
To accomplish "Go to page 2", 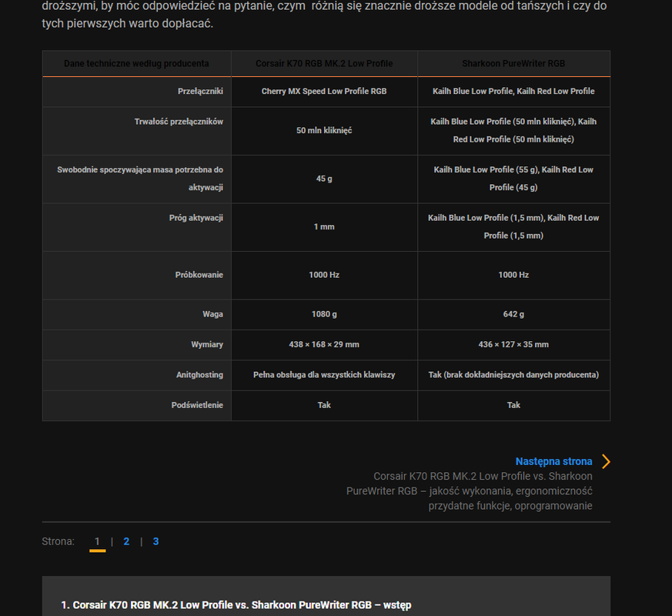I will [126, 541].
